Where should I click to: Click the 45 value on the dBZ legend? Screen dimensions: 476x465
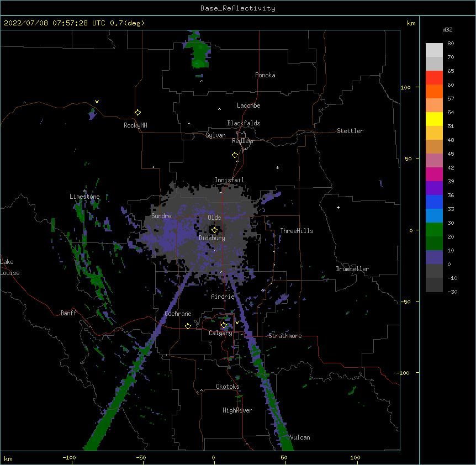(x=451, y=154)
